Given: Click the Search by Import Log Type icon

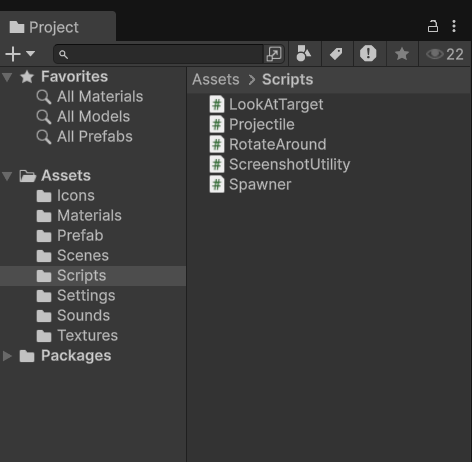Looking at the screenshot, I should 368,54.
